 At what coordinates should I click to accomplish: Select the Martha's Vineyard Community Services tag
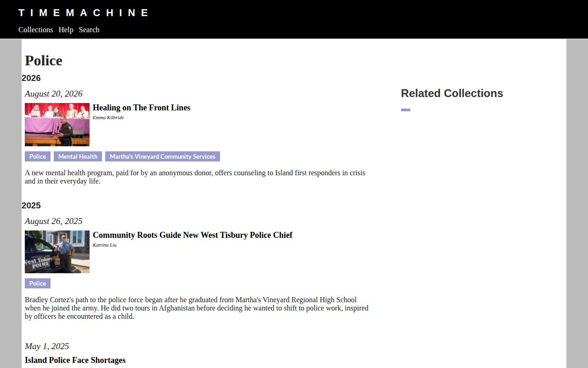(x=163, y=156)
